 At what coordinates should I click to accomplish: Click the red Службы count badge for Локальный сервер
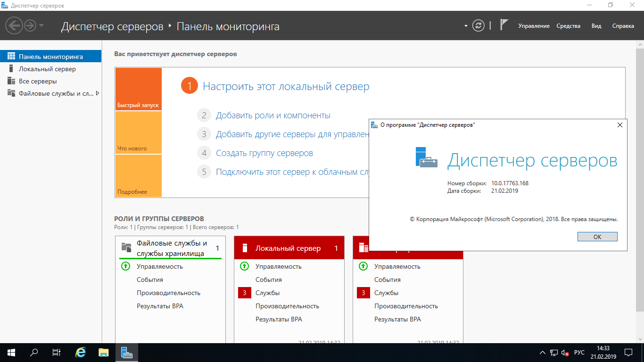[244, 293]
